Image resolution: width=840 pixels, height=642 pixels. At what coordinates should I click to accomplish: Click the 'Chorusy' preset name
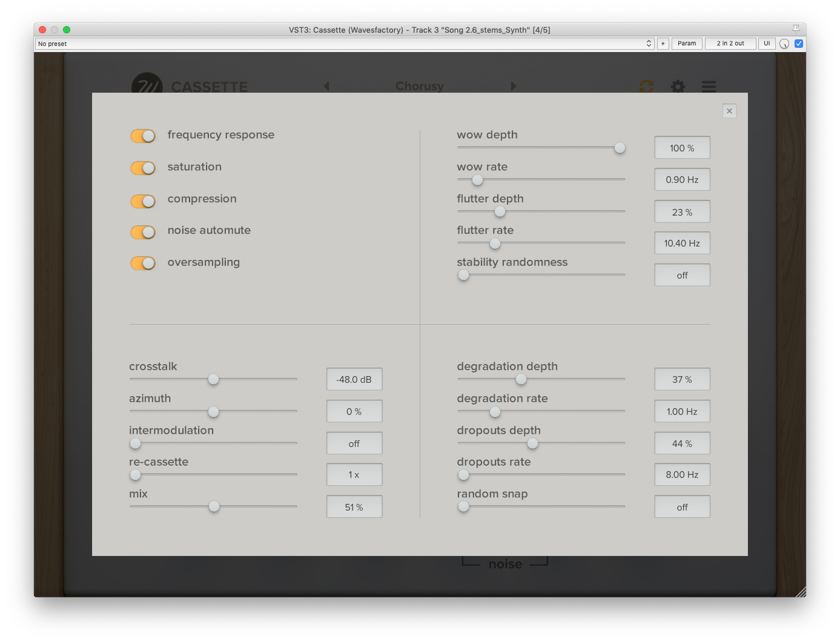(420, 86)
